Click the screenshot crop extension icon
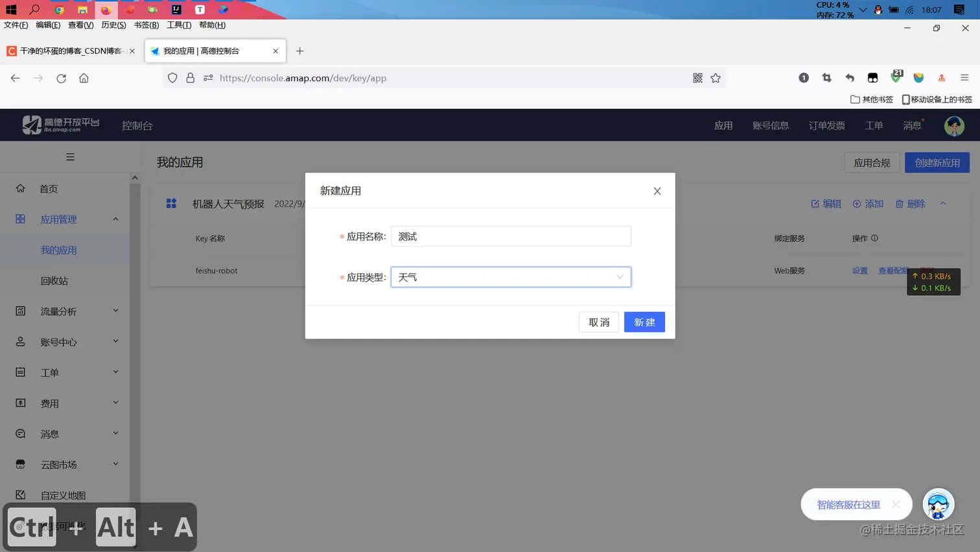 click(x=826, y=78)
